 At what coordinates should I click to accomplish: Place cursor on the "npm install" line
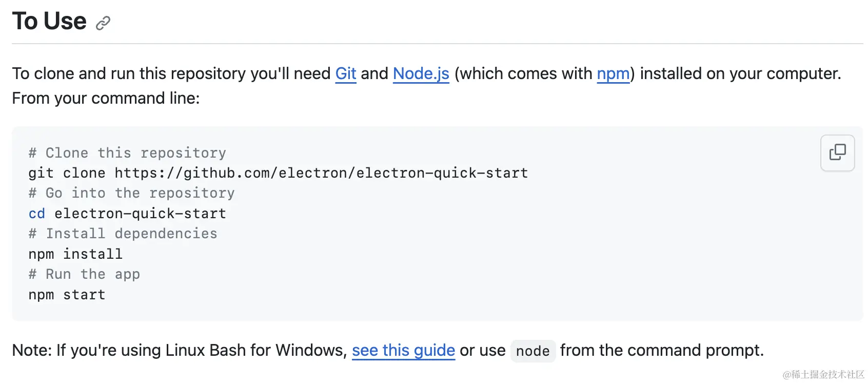coord(75,254)
